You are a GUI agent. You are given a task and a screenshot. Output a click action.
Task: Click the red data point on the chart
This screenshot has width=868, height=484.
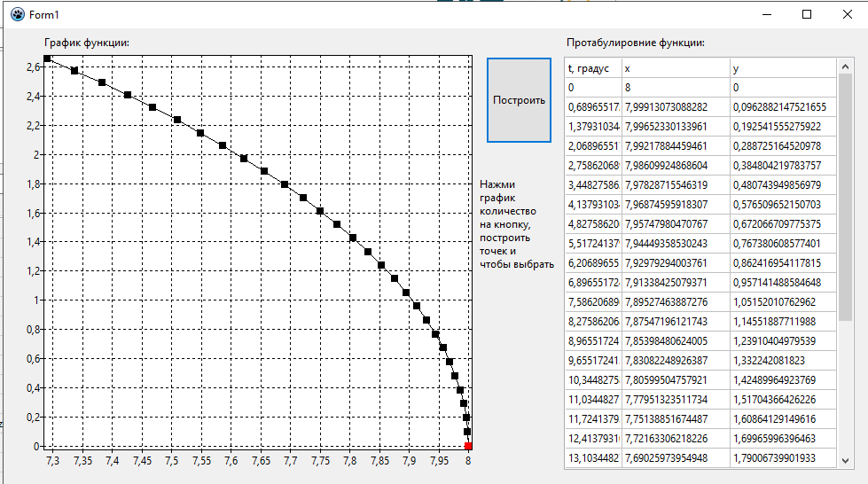click(468, 446)
